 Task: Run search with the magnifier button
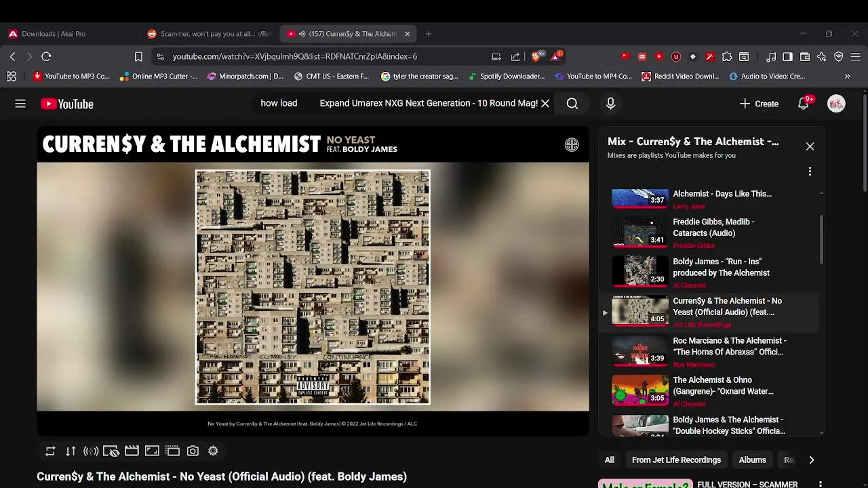point(572,104)
